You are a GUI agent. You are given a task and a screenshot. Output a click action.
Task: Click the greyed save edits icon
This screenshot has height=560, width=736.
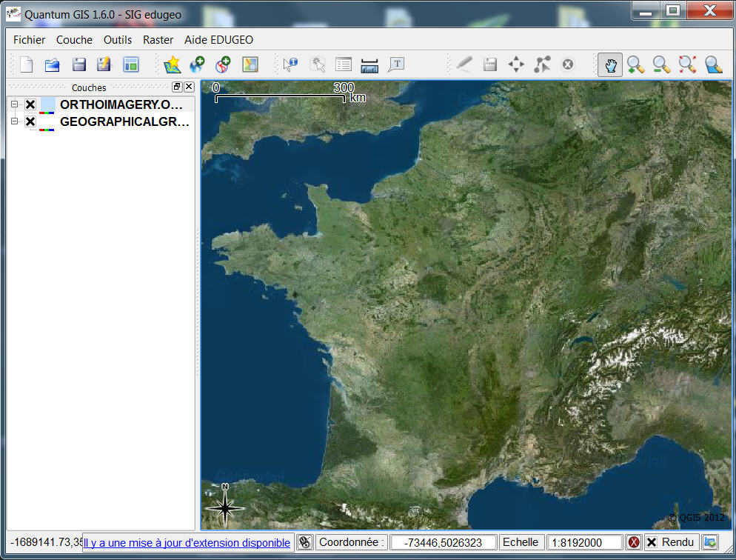pyautogui.click(x=490, y=64)
